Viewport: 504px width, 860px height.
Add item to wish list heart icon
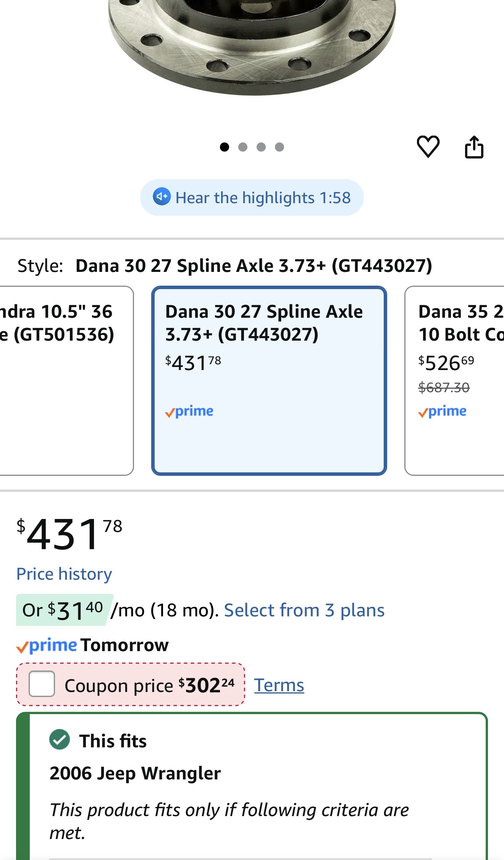428,147
